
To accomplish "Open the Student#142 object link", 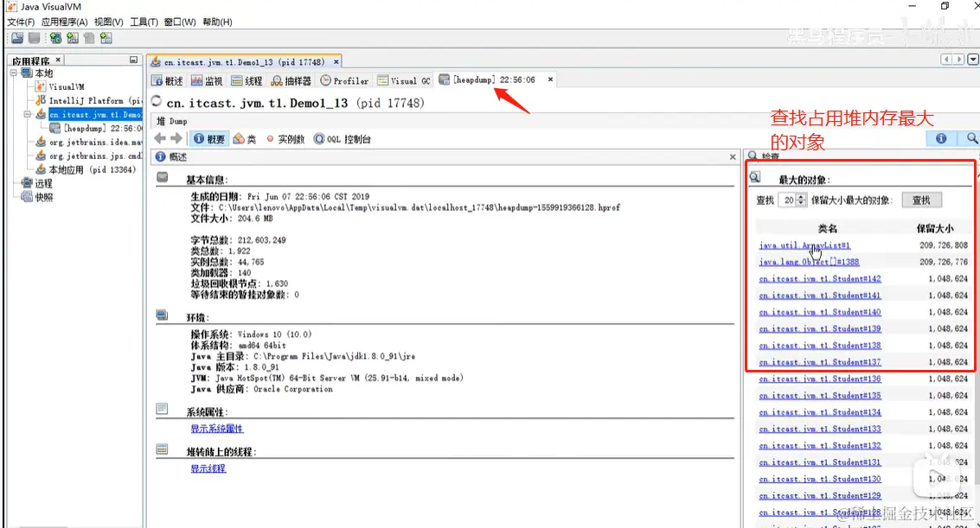I will [x=820, y=279].
